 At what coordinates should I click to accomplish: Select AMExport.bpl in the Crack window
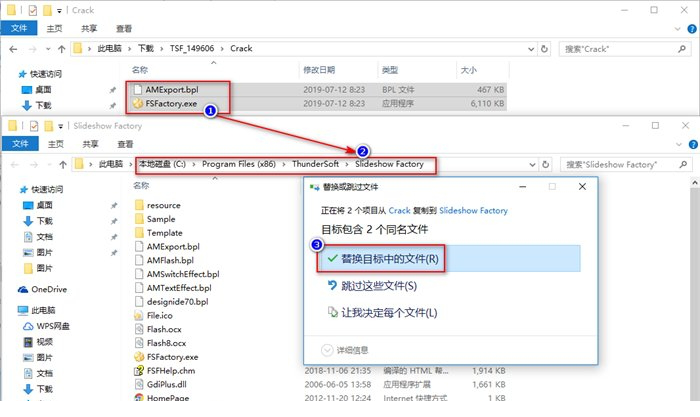(x=173, y=87)
